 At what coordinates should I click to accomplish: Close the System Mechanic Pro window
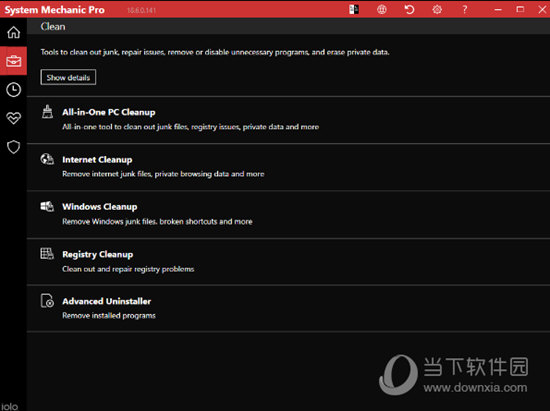point(542,9)
